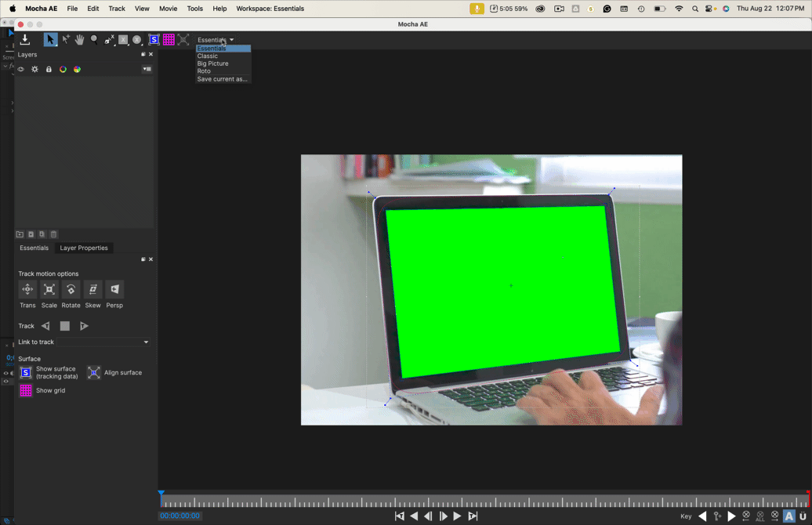
Task: Open the Link to track dropdown
Action: pyautogui.click(x=103, y=342)
